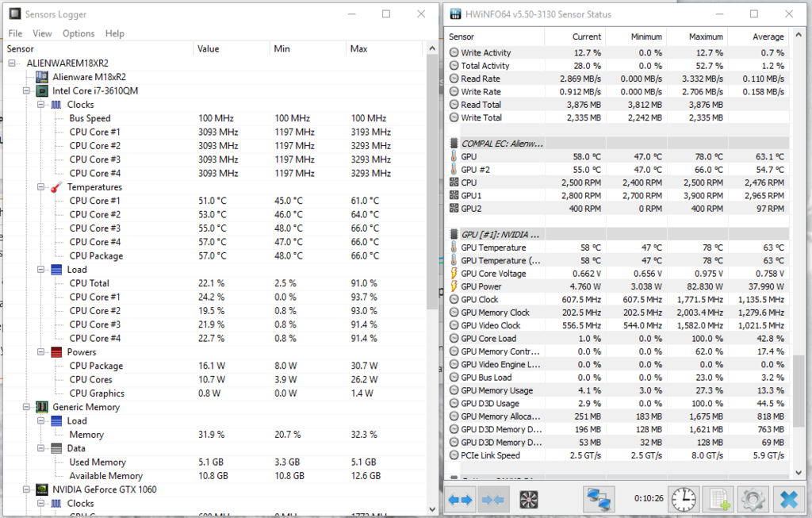The height and width of the screenshot is (518, 812).
Task: Click the Alienware M18xR2 motherboard icon
Action: coord(42,77)
